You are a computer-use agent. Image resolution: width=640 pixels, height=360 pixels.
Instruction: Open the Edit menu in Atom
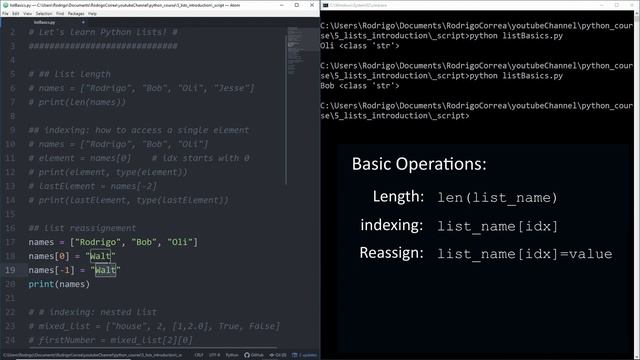point(16,13)
